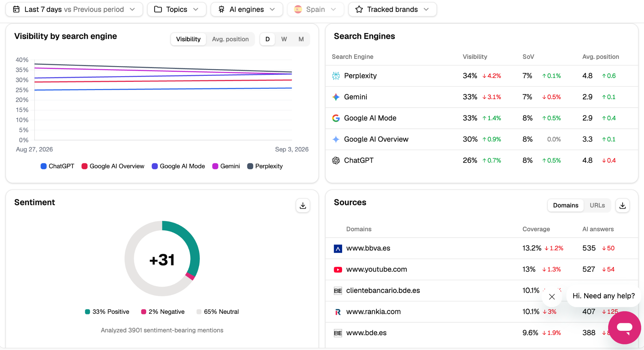This screenshot has height=350, width=644.
Task: Switch the chart to Avg. position metric
Action: [230, 39]
